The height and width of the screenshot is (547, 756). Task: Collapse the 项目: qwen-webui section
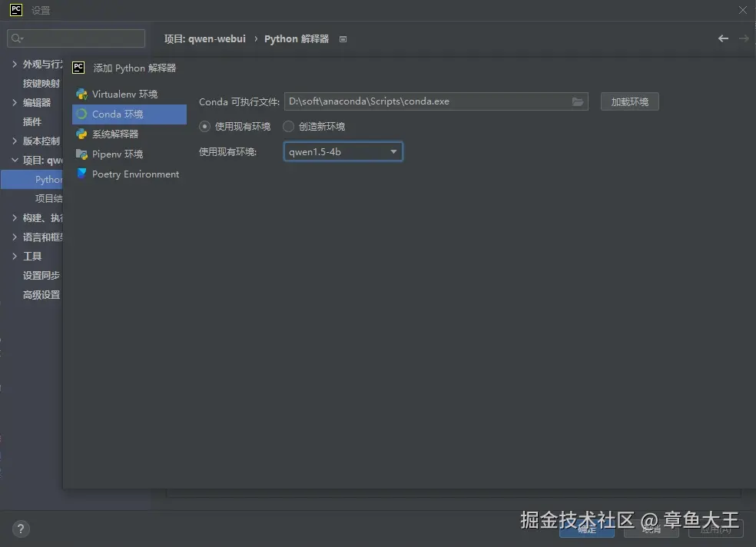click(15, 160)
